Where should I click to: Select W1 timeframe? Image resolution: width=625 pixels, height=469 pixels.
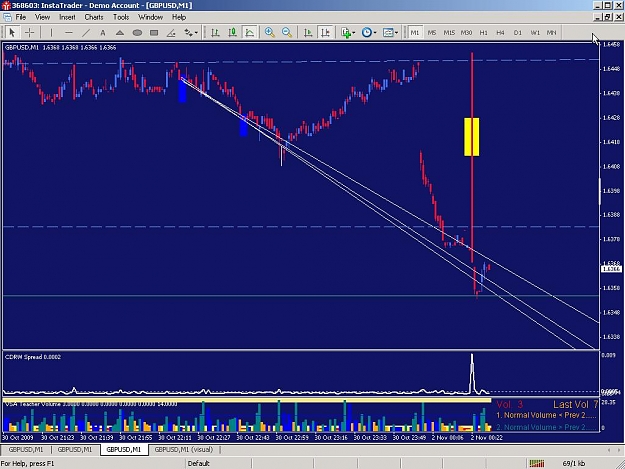tap(535, 33)
